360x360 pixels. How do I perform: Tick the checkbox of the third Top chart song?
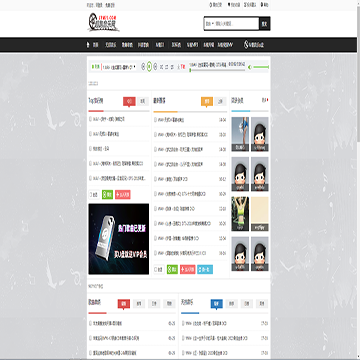90,148
